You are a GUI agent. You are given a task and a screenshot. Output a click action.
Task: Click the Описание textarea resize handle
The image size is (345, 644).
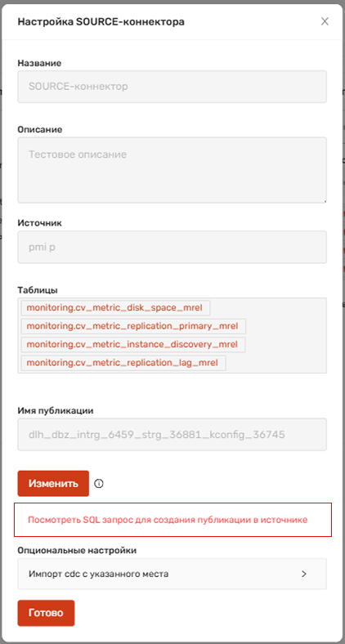(324, 200)
